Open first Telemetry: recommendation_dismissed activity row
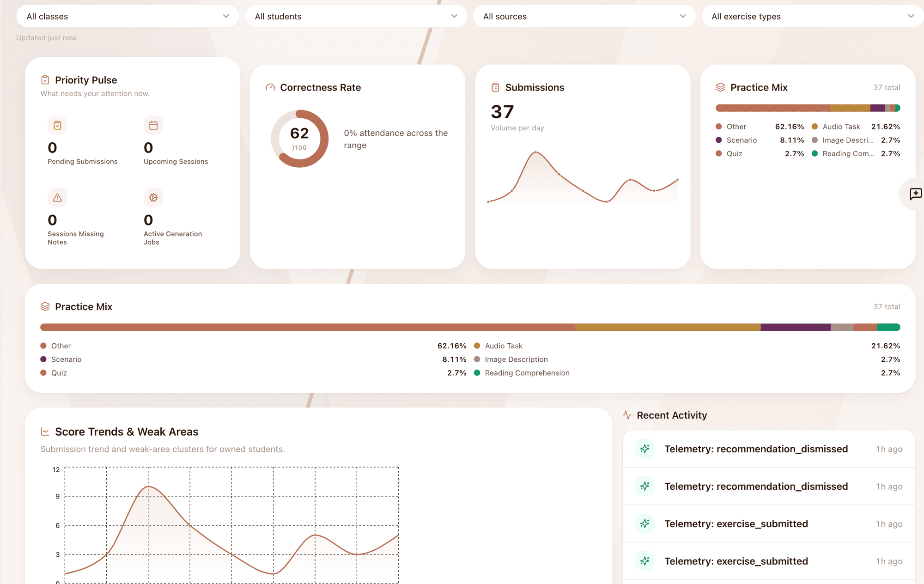 769,449
